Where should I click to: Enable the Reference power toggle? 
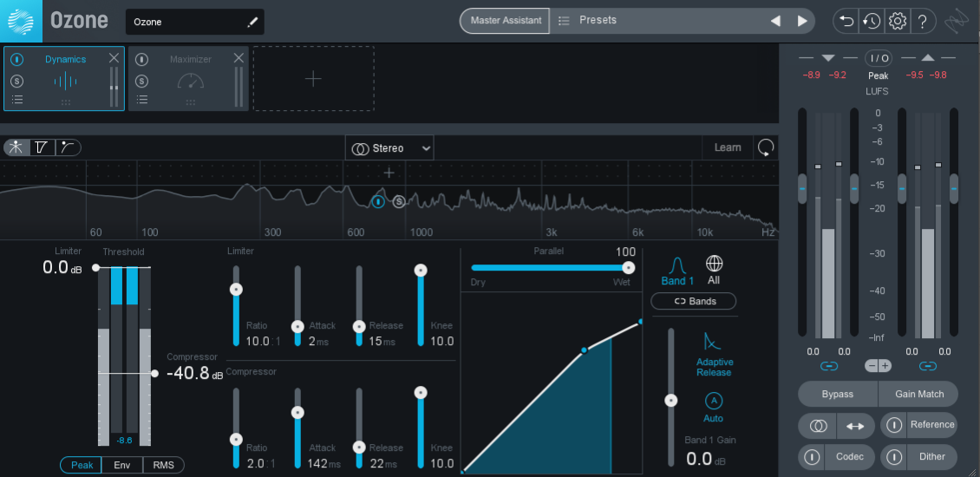(x=894, y=425)
